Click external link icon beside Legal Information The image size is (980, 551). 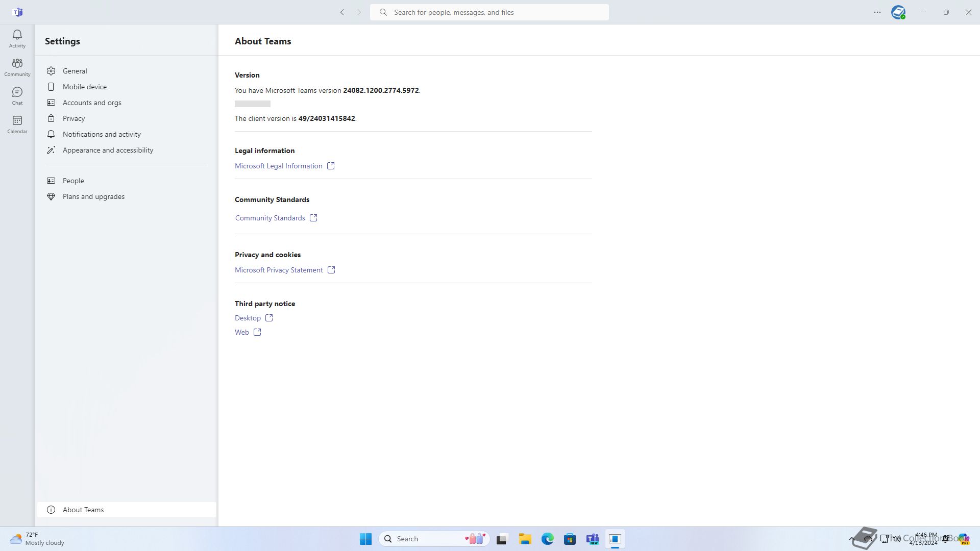click(x=331, y=166)
